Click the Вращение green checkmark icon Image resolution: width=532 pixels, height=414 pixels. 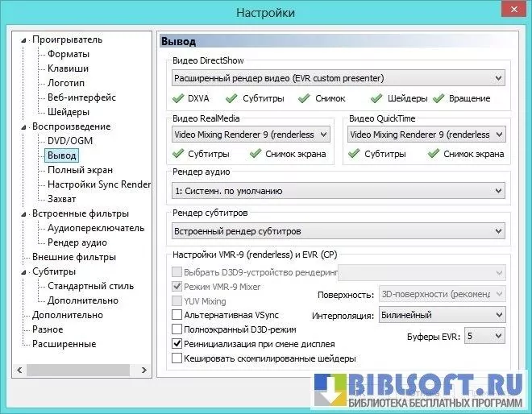click(439, 99)
